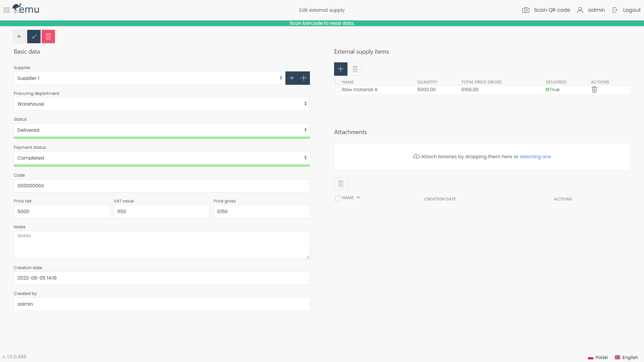Toggle select-all supply items checkbox
Image resolution: width=644 pixels, height=362 pixels.
coord(338,82)
